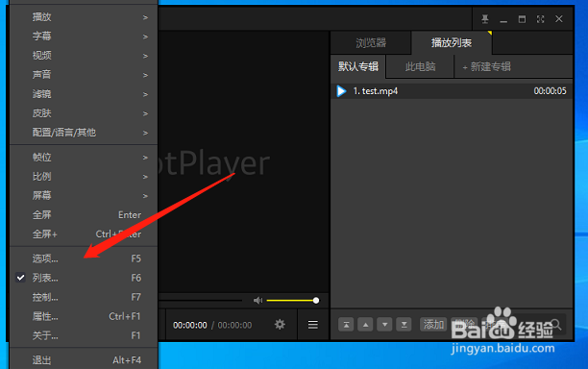Click the play arrow beside test.mp4

pos(341,91)
